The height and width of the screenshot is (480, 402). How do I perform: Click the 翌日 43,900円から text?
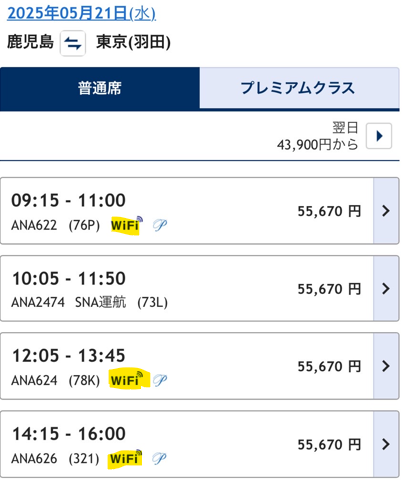click(318, 136)
